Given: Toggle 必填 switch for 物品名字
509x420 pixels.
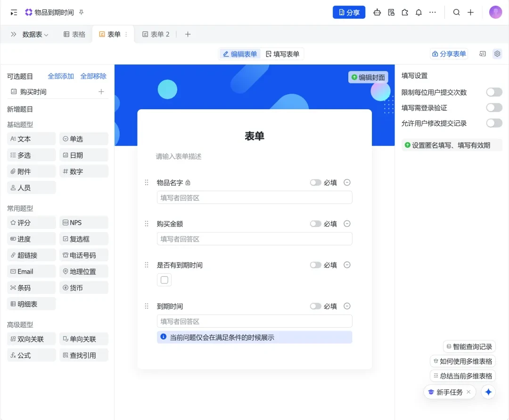Looking at the screenshot, I should coord(315,182).
